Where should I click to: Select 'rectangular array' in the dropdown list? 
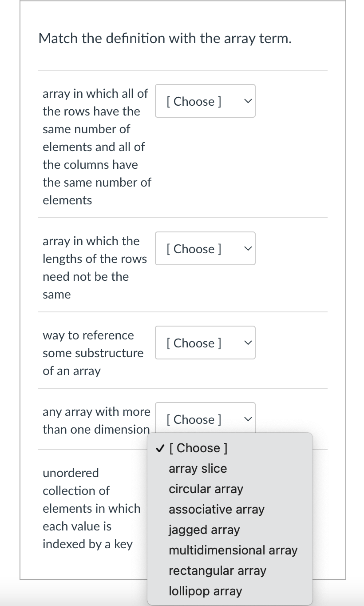click(218, 570)
